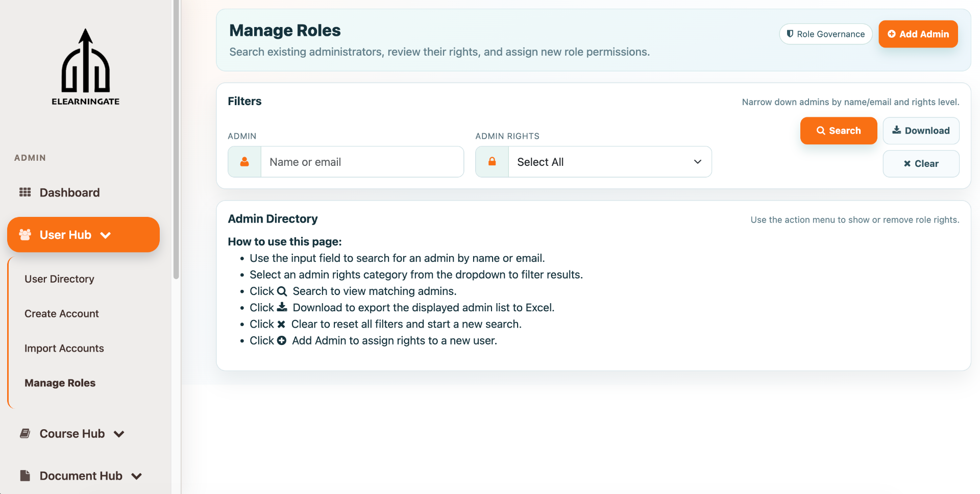Click the download icon in the instructions list
The image size is (980, 494).
[x=282, y=307]
